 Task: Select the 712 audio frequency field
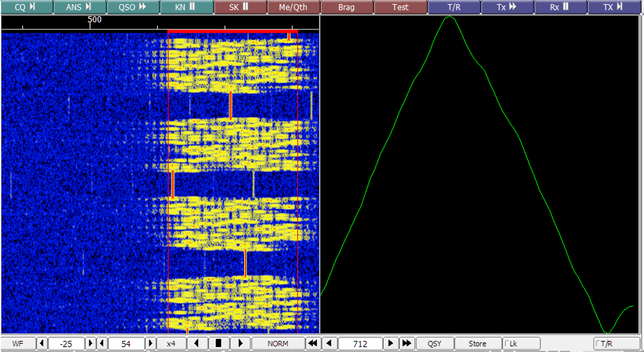pos(361,344)
